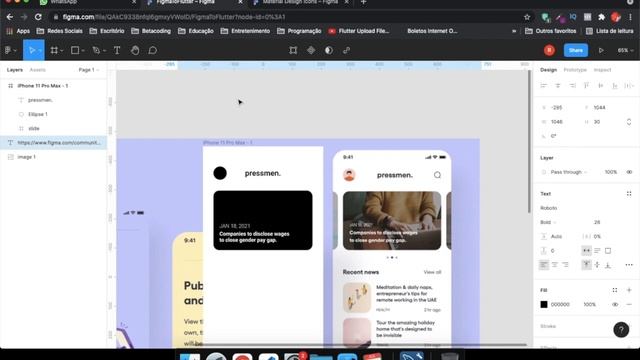The height and width of the screenshot is (360, 640).
Task: Toggle fill visibility eye icon
Action: click(x=615, y=304)
